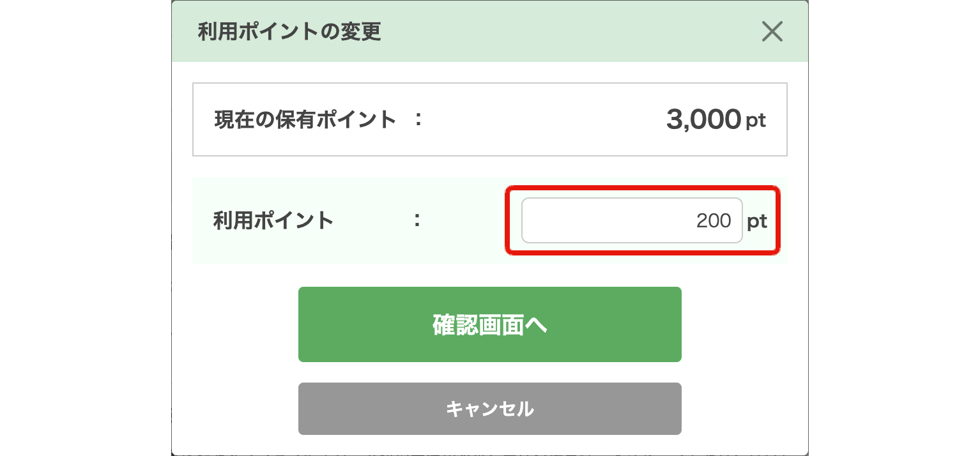Click empty area inside current points box
980x456 pixels.
click(x=543, y=119)
